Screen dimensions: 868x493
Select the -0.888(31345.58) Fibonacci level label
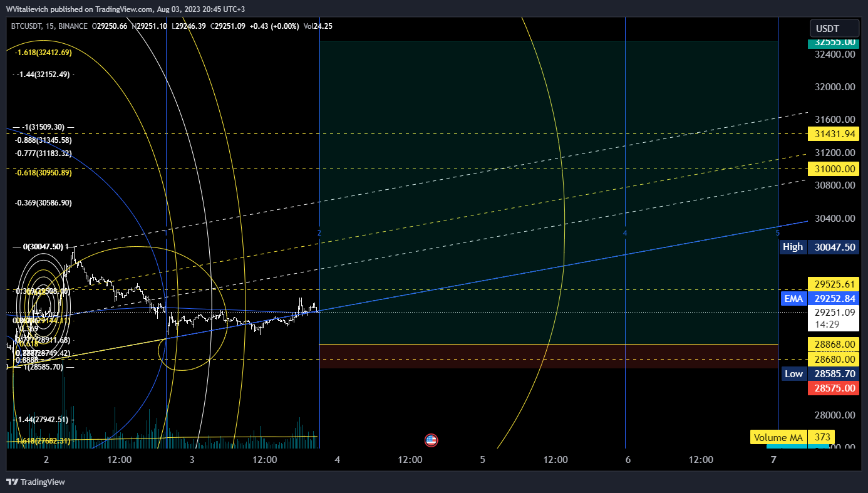(43, 140)
